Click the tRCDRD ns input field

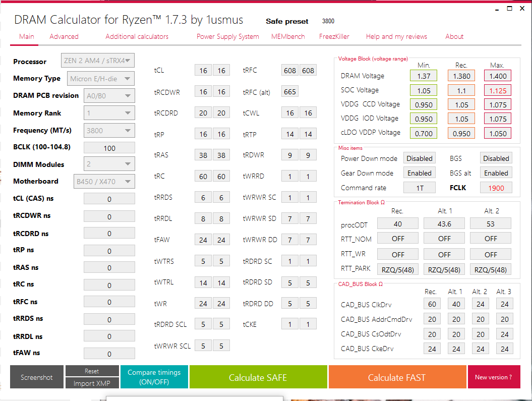click(x=109, y=234)
